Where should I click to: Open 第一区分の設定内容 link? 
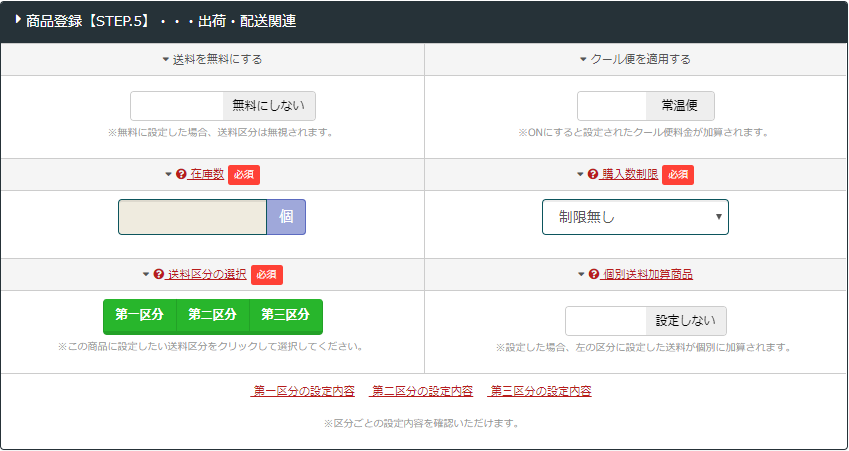click(x=302, y=391)
